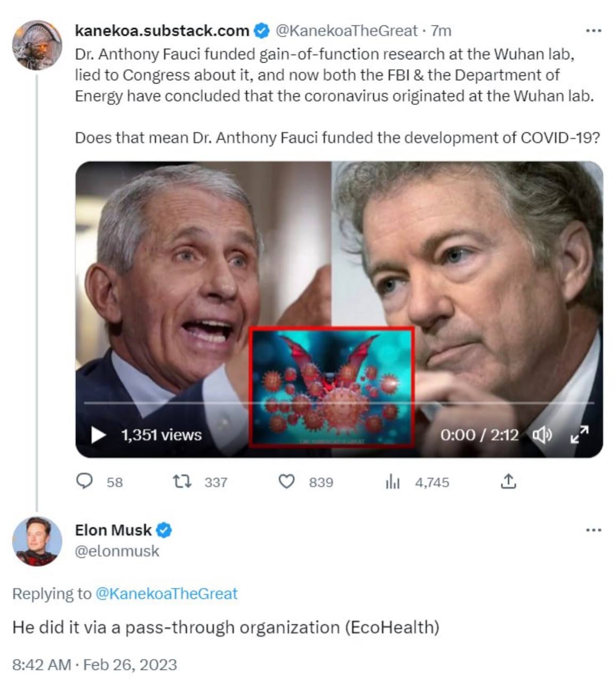Click the verified badge beside kanekoa.substack.com
The image size is (616, 683).
(x=261, y=31)
